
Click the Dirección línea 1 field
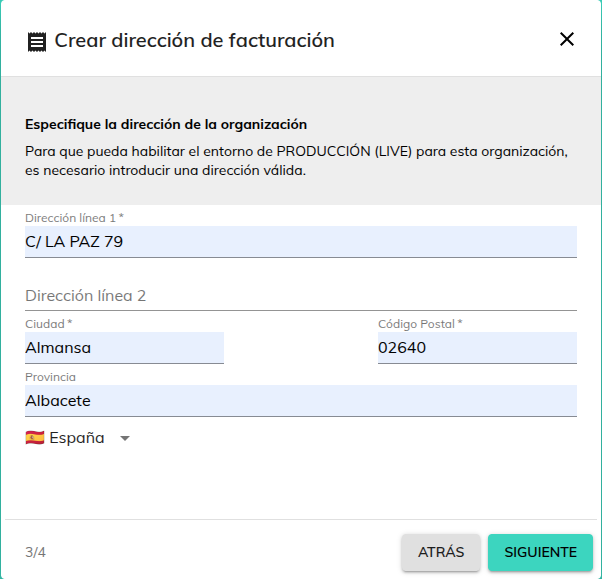(x=301, y=242)
